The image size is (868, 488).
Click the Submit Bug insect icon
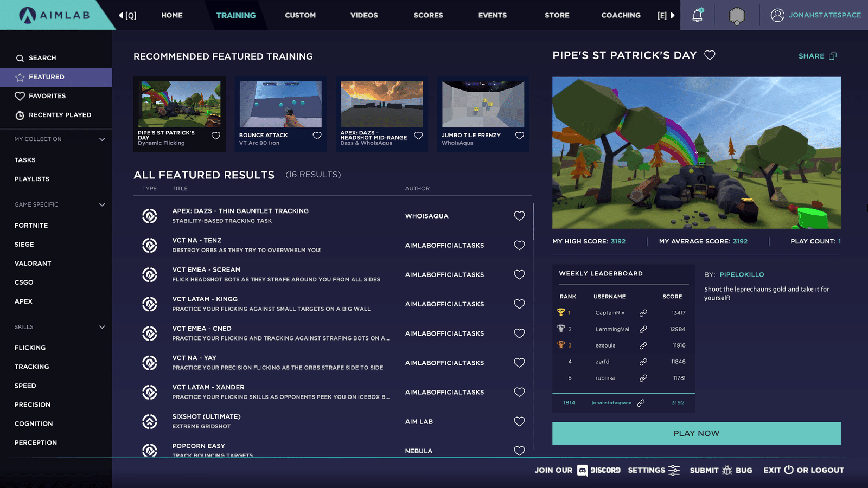(727, 470)
